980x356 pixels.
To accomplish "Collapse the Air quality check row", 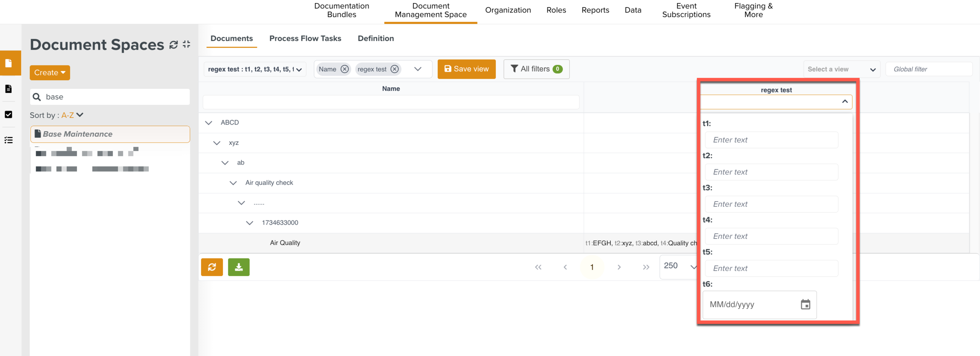I will [233, 183].
